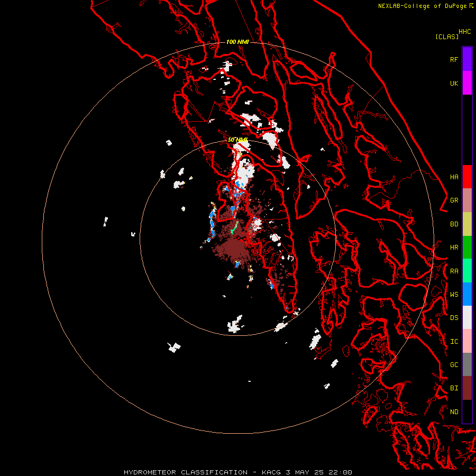Screen dimensions: 476x476
Task: Click the RF purple color swatch
Action: tap(467, 59)
